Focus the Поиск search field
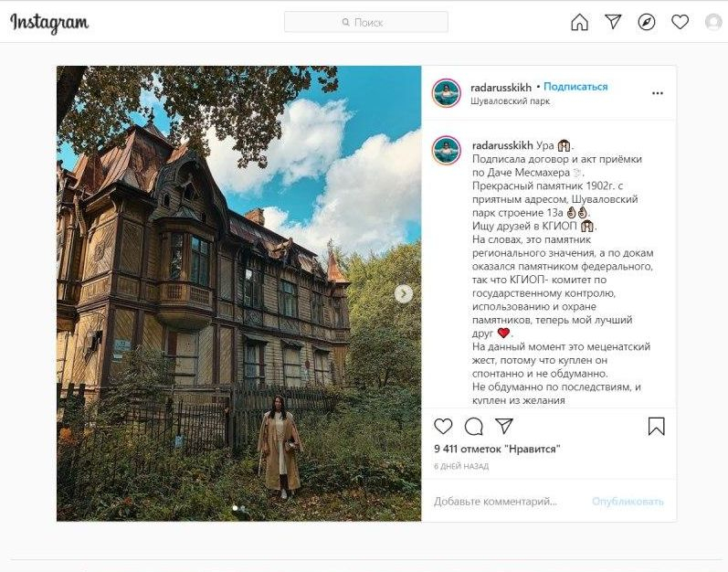The height and width of the screenshot is (572, 728). coord(366,22)
